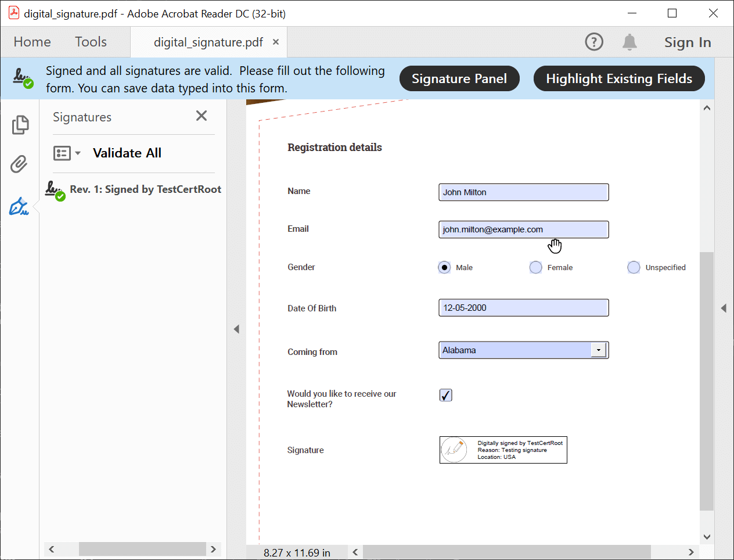Open the Tools tab
The width and height of the screenshot is (734, 560).
[x=91, y=42]
